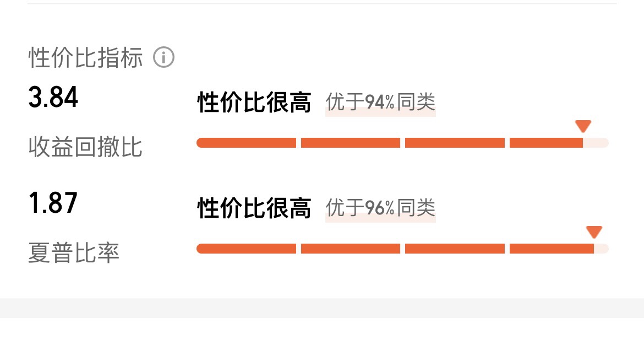The image size is (644, 339).
Task: Tap the upper 性价比很高 rating text
Action: (254, 102)
